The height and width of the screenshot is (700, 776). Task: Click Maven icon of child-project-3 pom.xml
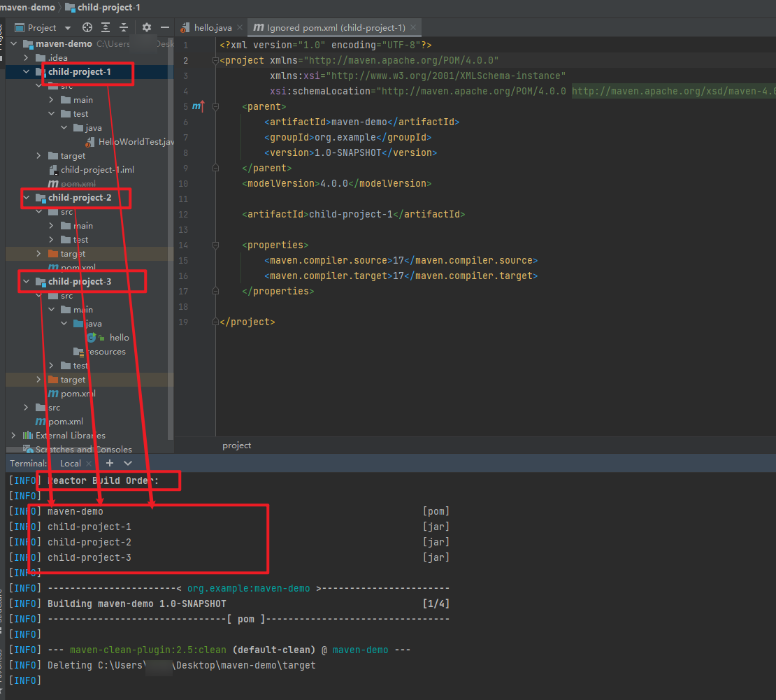(x=53, y=394)
